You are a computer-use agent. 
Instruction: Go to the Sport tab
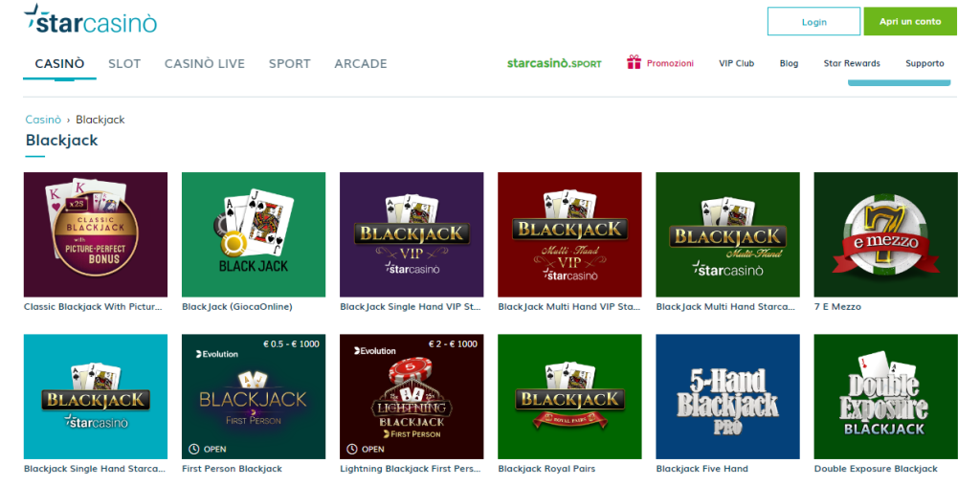[x=289, y=63]
